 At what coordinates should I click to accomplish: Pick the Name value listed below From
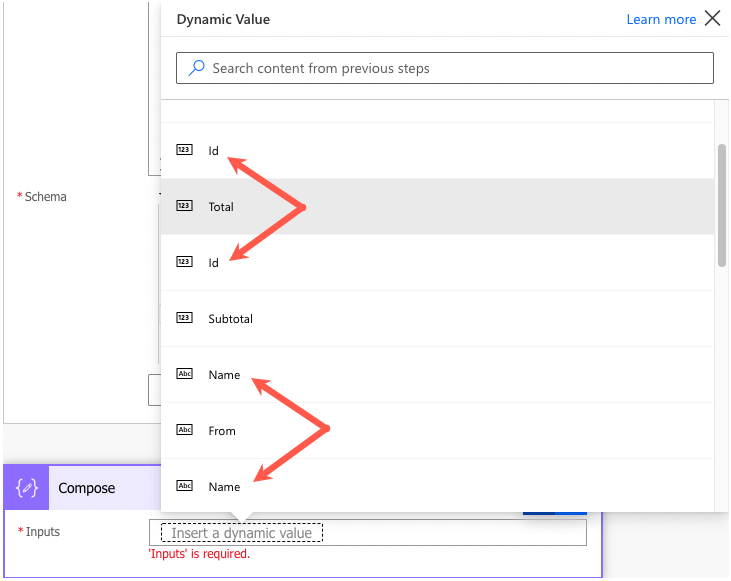(x=224, y=487)
